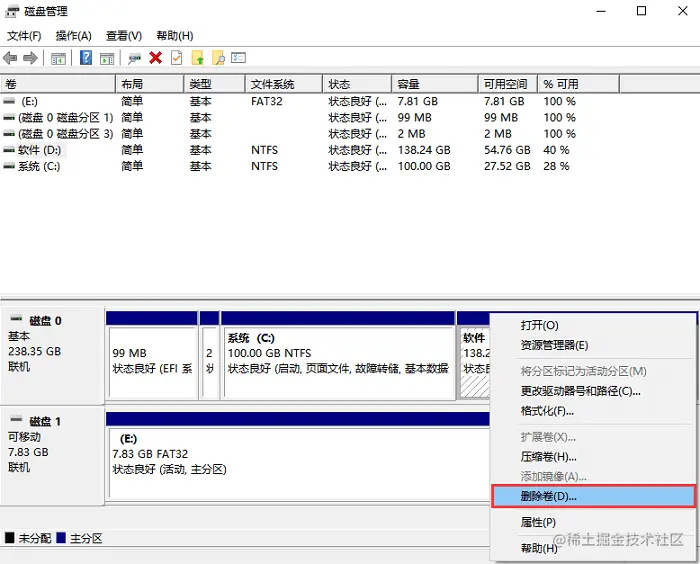The height and width of the screenshot is (564, 700).
Task: Click the Back arrow toolbar icon
Action: pyautogui.click(x=10, y=58)
